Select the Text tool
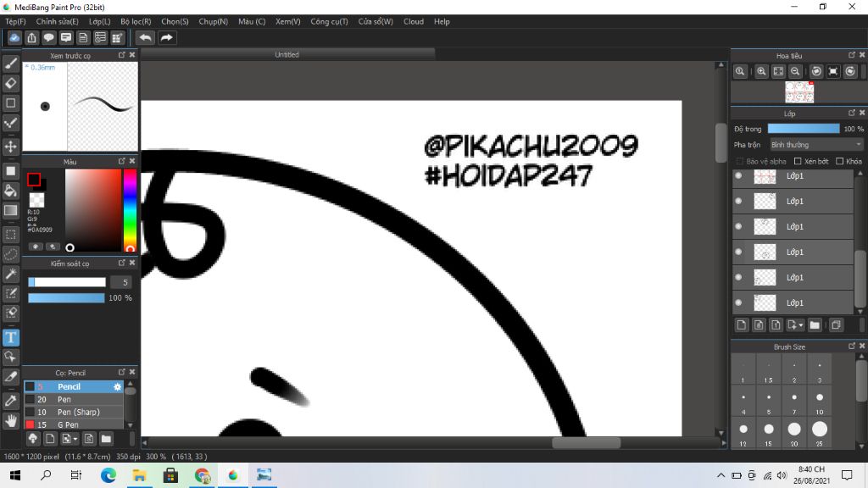 tap(10, 337)
